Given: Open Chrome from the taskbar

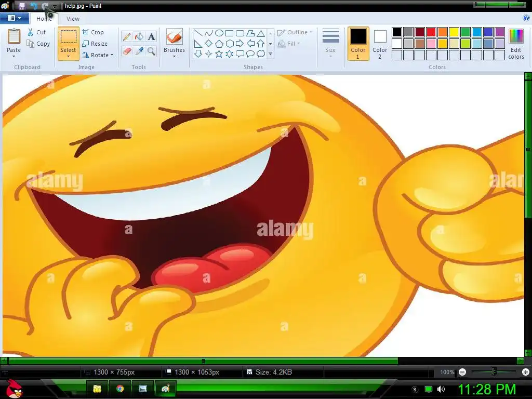Looking at the screenshot, I should click(x=120, y=389).
